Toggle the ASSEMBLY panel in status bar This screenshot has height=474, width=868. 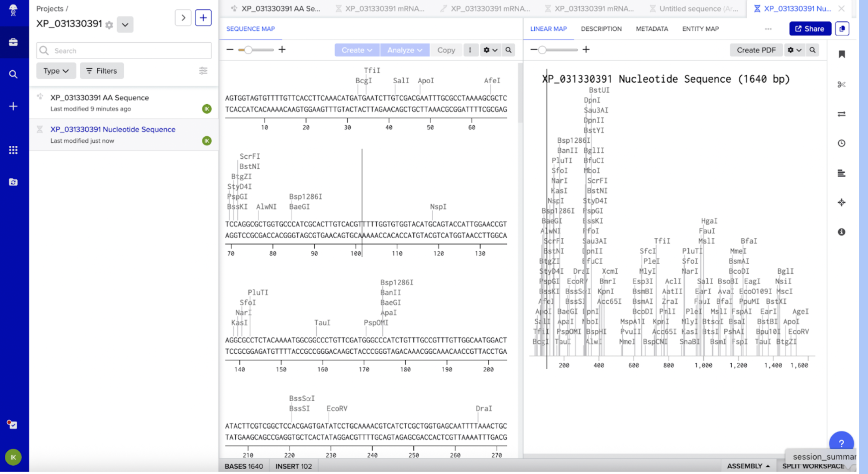[748, 466]
